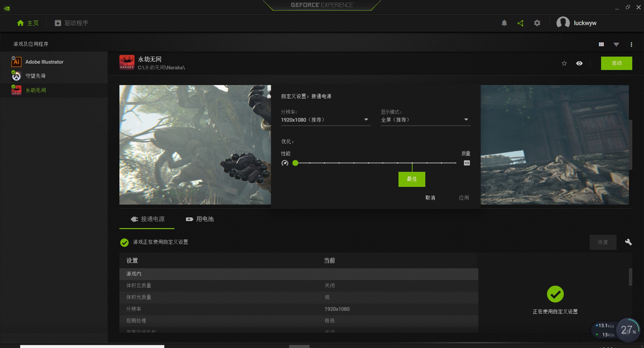This screenshot has width=644, height=348.
Task: Expand the 显示模式 全屏 dropdown
Action: (x=425, y=120)
